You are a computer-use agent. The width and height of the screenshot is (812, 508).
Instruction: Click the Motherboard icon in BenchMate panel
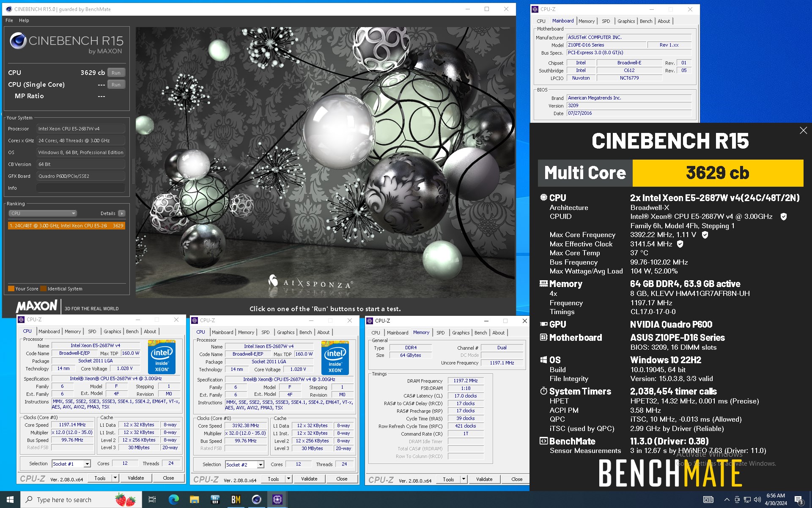click(x=543, y=337)
